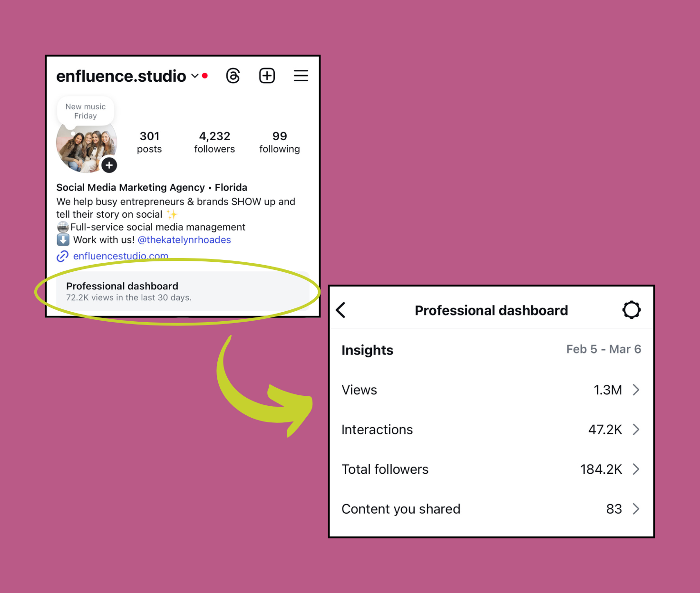This screenshot has height=593, width=700.
Task: Open the Content you shared row
Action: point(491,509)
